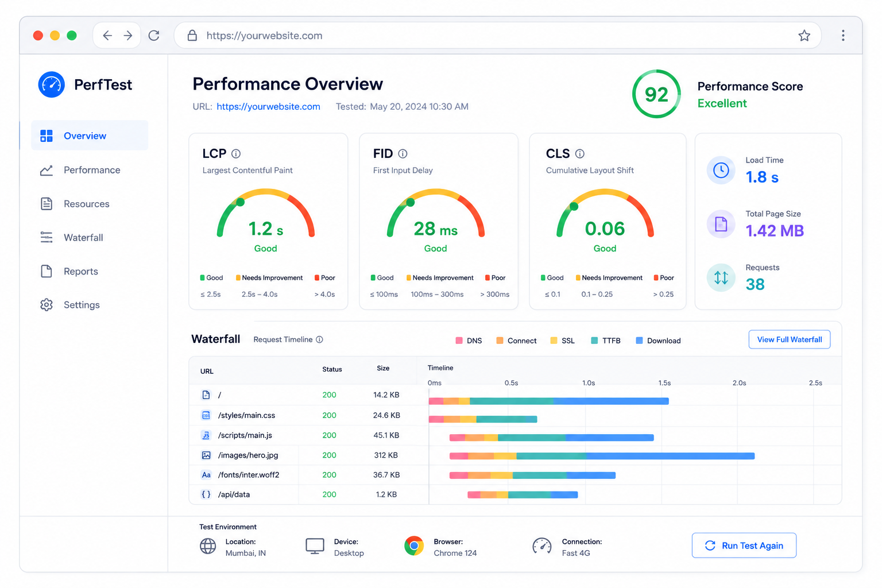882x588 pixels.
Task: Click the browser back arrow
Action: click(107, 36)
